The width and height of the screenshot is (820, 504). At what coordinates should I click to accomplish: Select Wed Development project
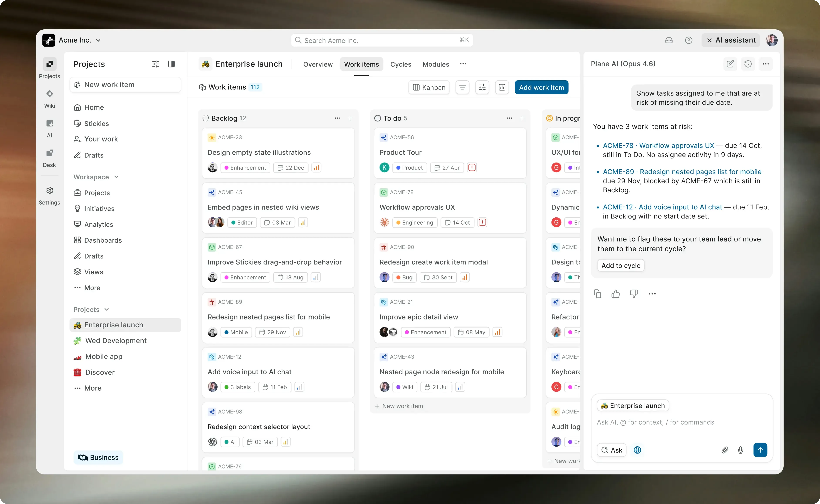coord(125,341)
